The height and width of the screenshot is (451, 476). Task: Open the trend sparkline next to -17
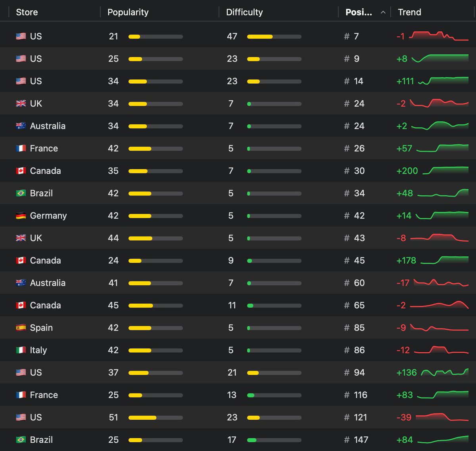(x=441, y=283)
